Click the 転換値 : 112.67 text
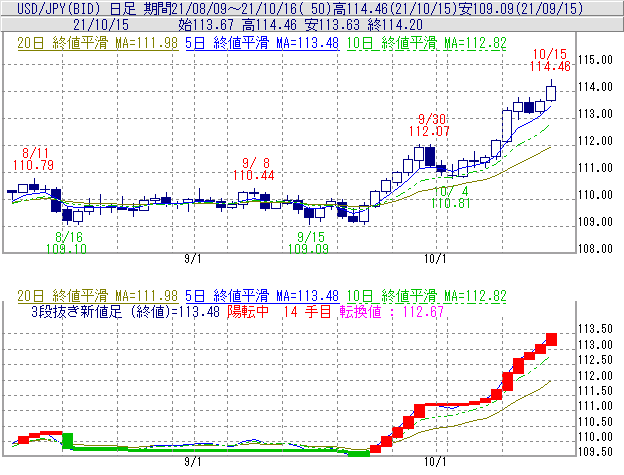This screenshot has height=475, width=624. tap(392, 311)
